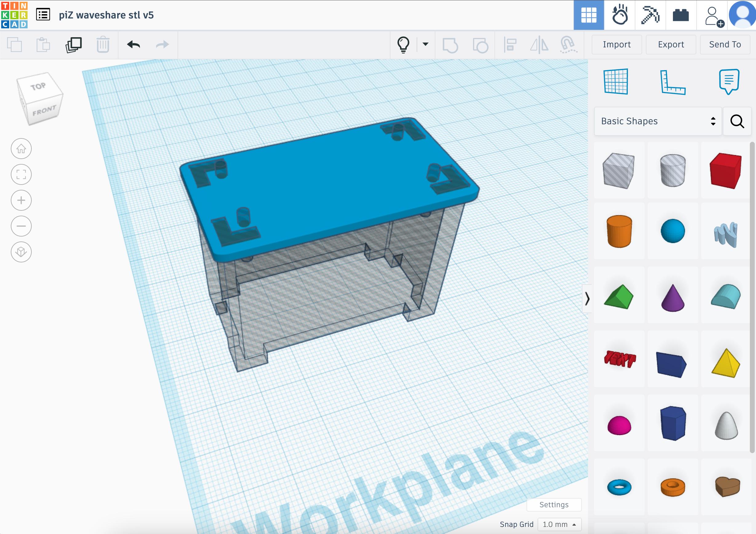Select the Box hole shape

point(619,170)
